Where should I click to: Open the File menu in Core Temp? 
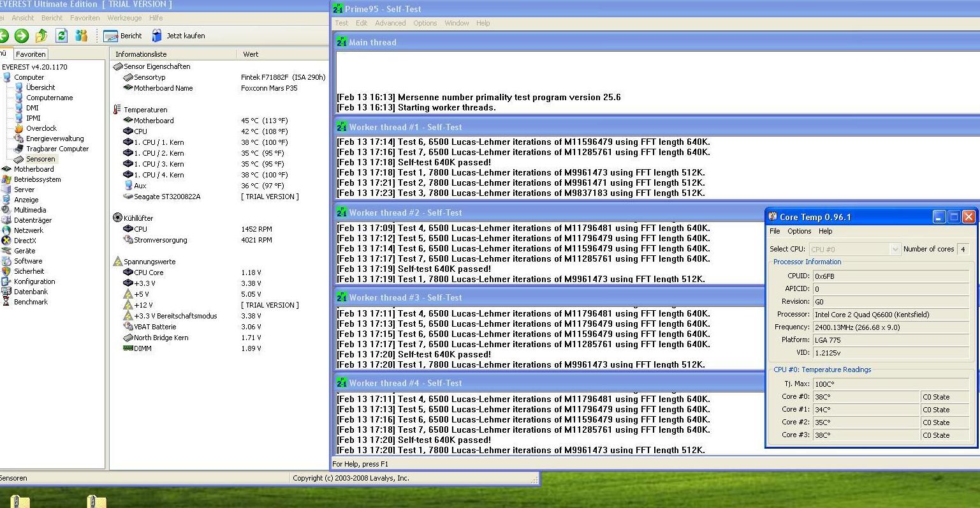(x=775, y=231)
